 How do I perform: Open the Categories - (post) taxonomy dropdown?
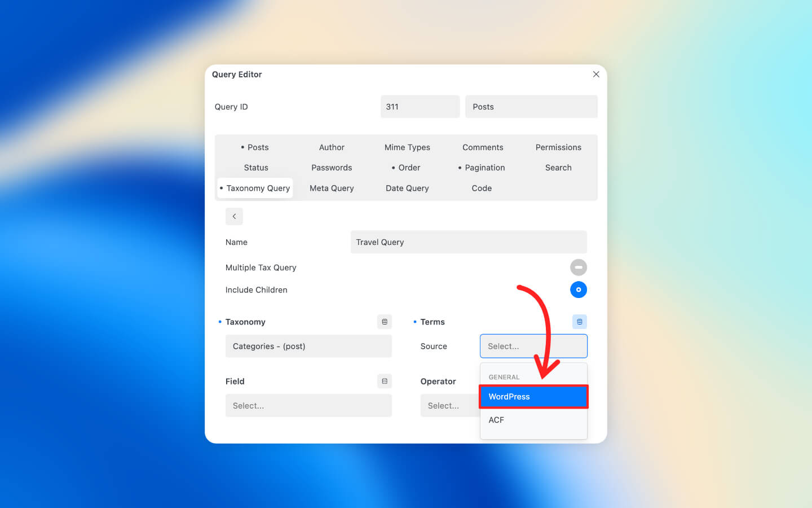tap(308, 346)
